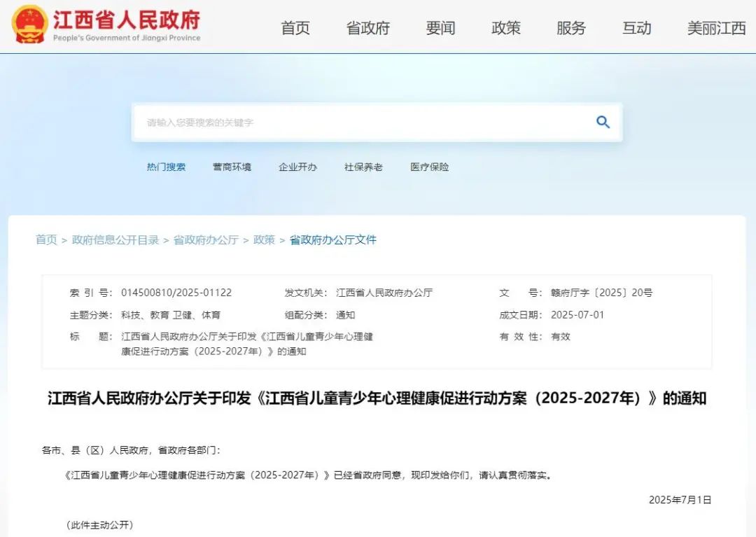Screen dimensions: 756x537
Task: Open the 服务 navigation menu item
Action: point(571,28)
